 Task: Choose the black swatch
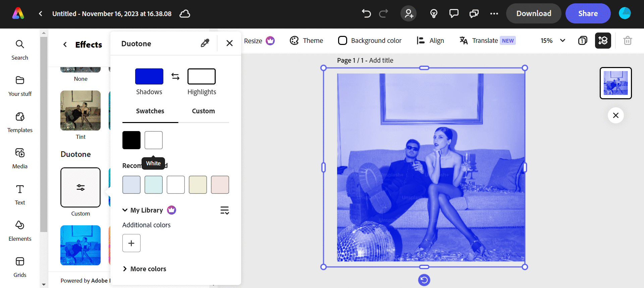[131, 140]
